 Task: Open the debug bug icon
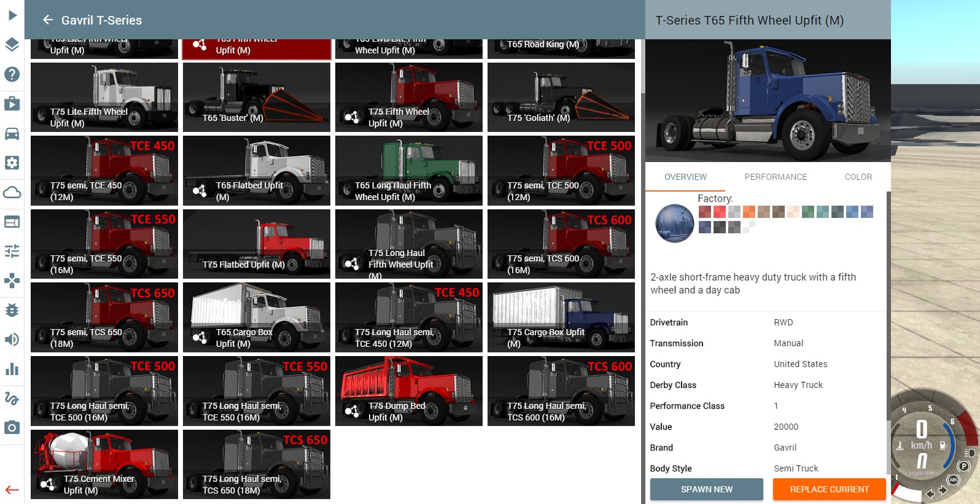(12, 310)
